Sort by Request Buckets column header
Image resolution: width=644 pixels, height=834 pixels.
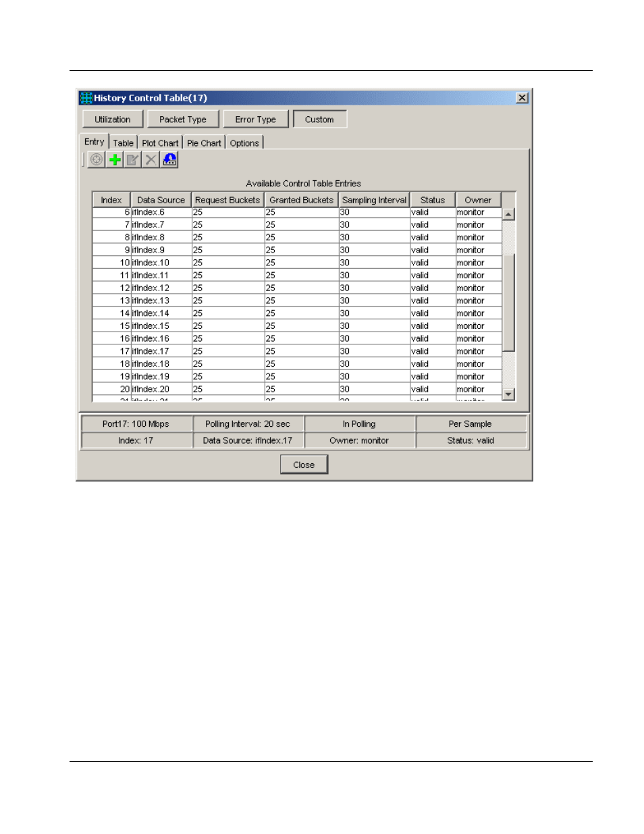click(227, 200)
